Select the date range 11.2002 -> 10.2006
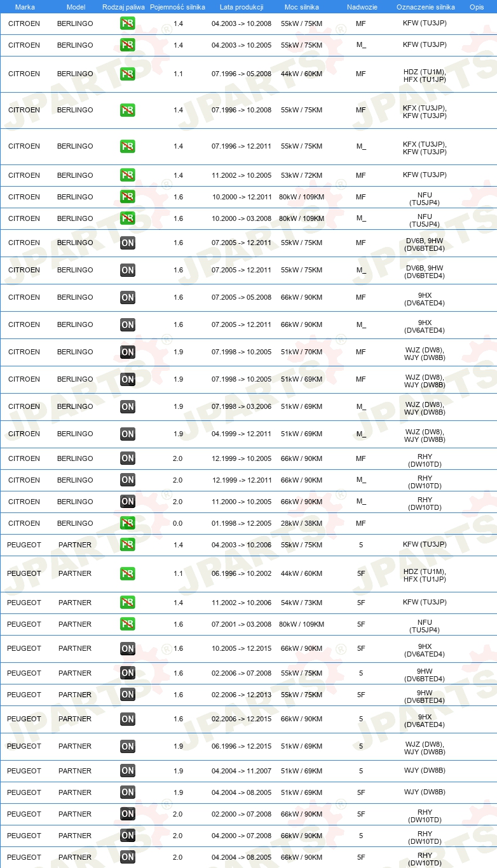This screenshot has height=868, width=497. coord(242,603)
